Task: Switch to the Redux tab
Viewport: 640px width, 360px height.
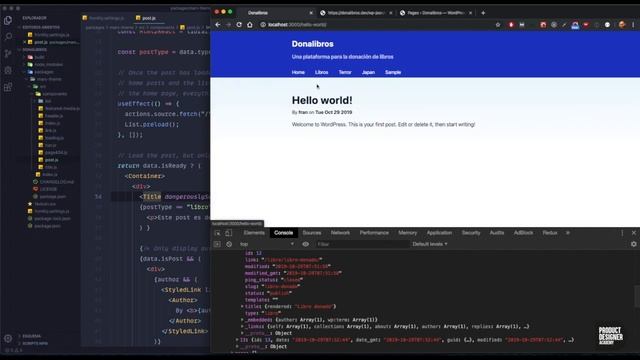Action: [550, 233]
